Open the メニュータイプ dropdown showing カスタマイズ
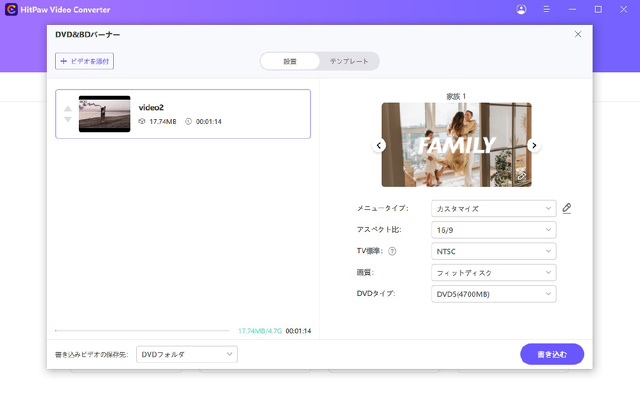The height and width of the screenshot is (395, 640). (493, 209)
